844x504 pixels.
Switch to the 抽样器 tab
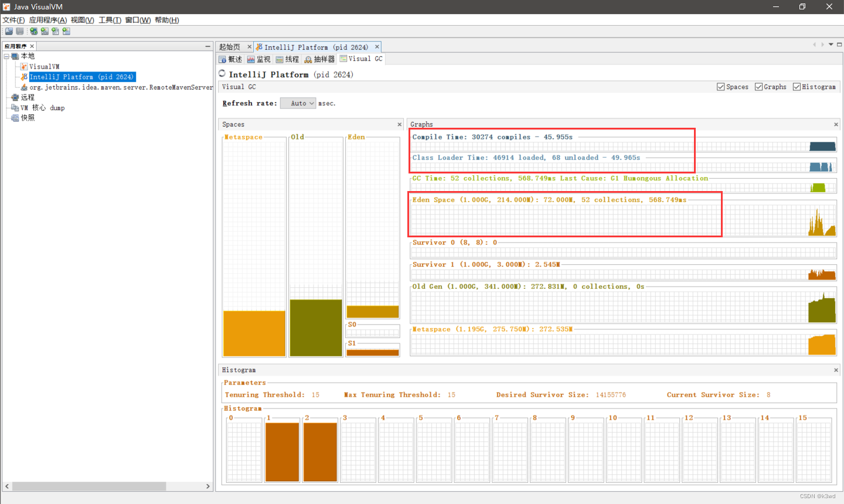point(319,59)
